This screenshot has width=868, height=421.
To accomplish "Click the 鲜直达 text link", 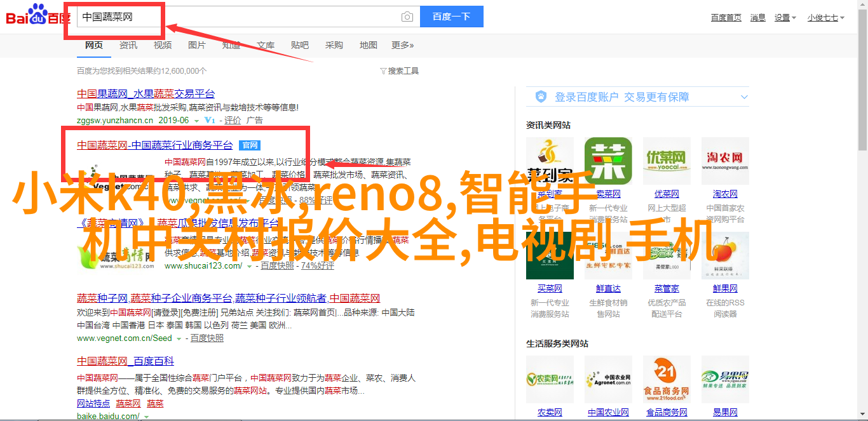I will [x=608, y=289].
